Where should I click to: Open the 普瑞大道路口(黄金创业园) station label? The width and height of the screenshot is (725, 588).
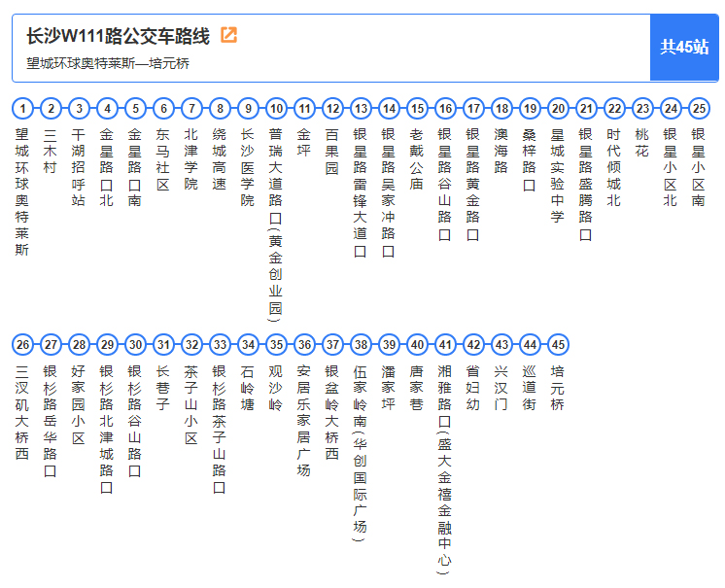click(276, 224)
